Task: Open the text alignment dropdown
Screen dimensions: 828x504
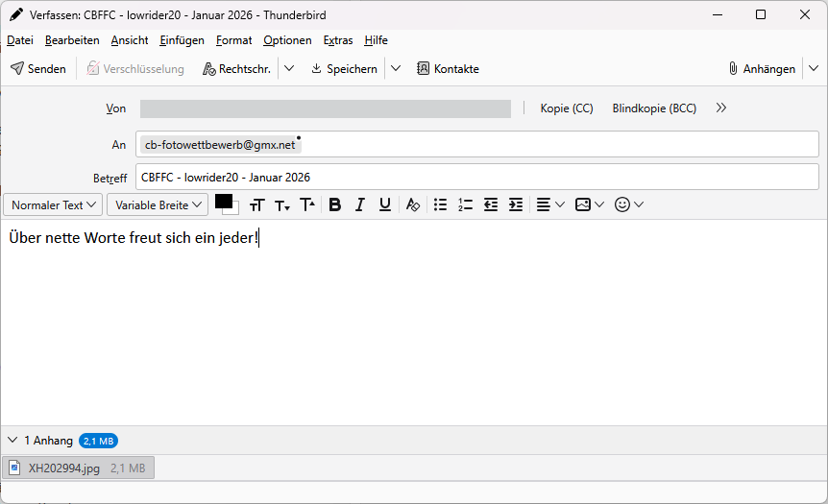Action: coord(549,204)
